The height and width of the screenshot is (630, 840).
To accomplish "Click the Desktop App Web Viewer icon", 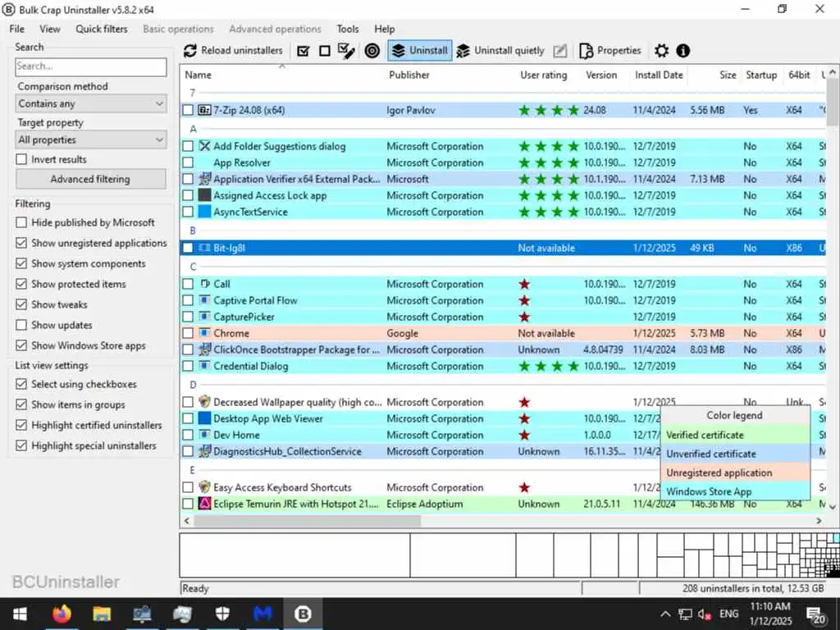I will coord(204,418).
